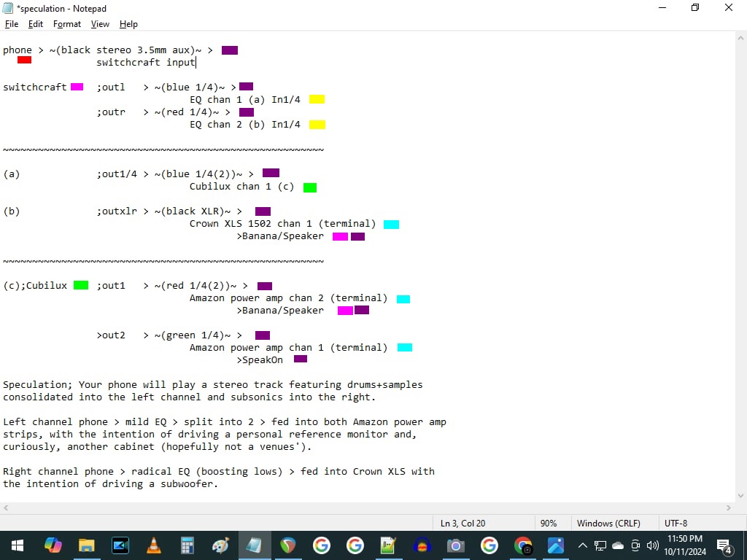
Task: Place cursor on the text "switchcraft input"
Action: point(146,63)
